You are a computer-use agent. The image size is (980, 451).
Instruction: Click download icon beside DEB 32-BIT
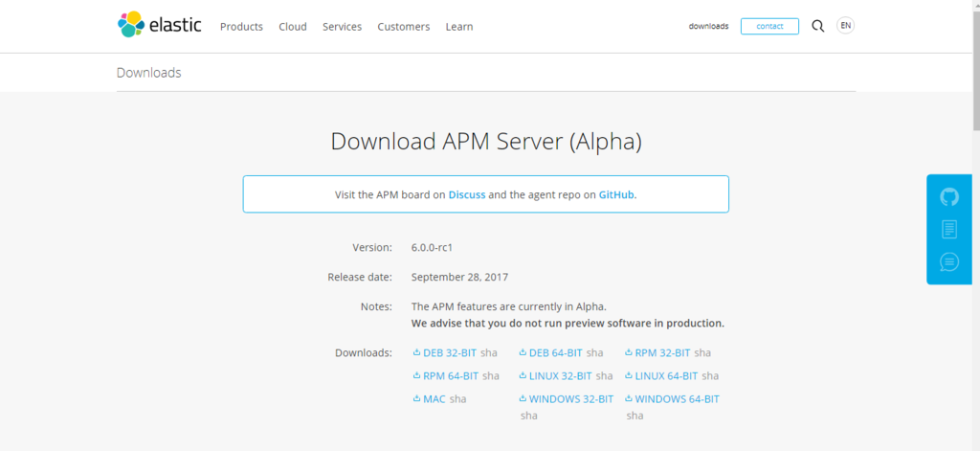(417, 352)
